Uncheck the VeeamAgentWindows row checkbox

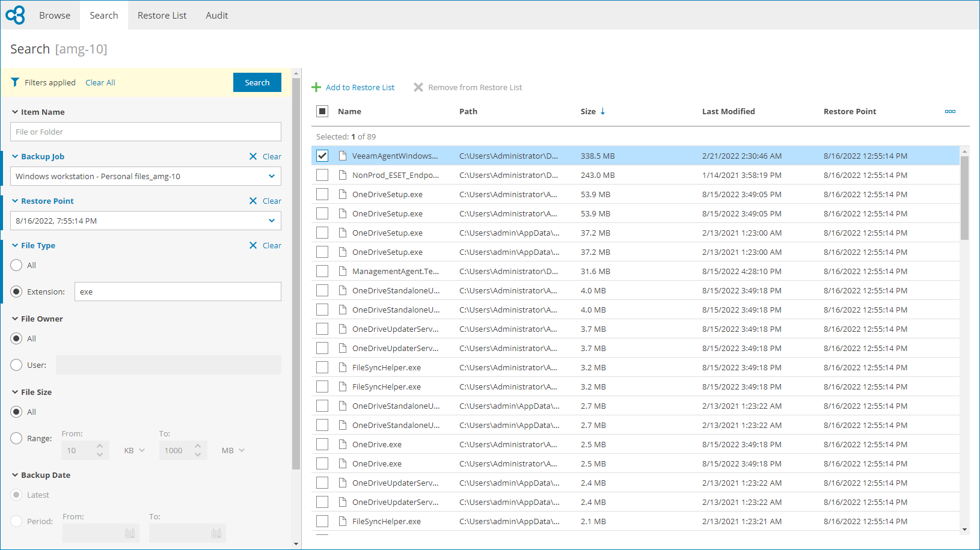tap(322, 155)
